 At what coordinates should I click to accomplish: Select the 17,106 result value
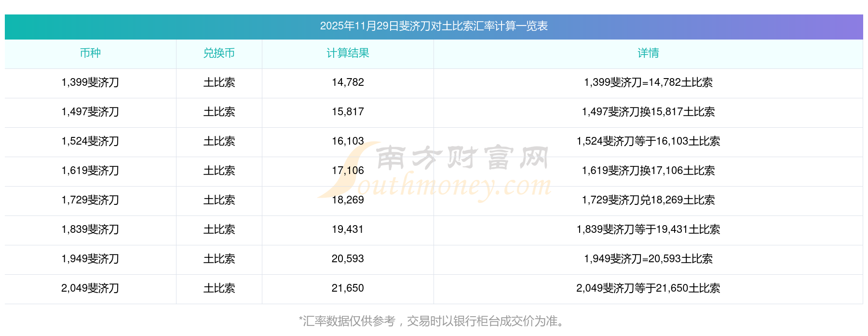[348, 171]
